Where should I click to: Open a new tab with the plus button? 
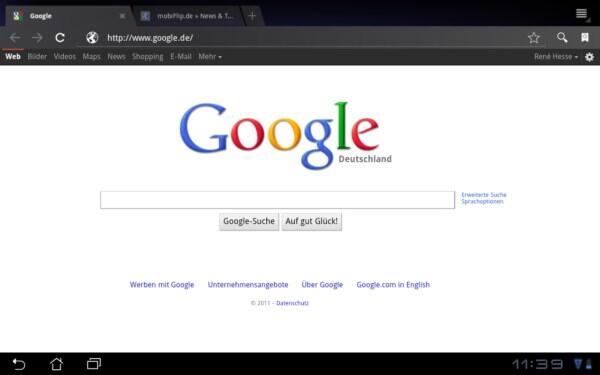[x=252, y=16]
